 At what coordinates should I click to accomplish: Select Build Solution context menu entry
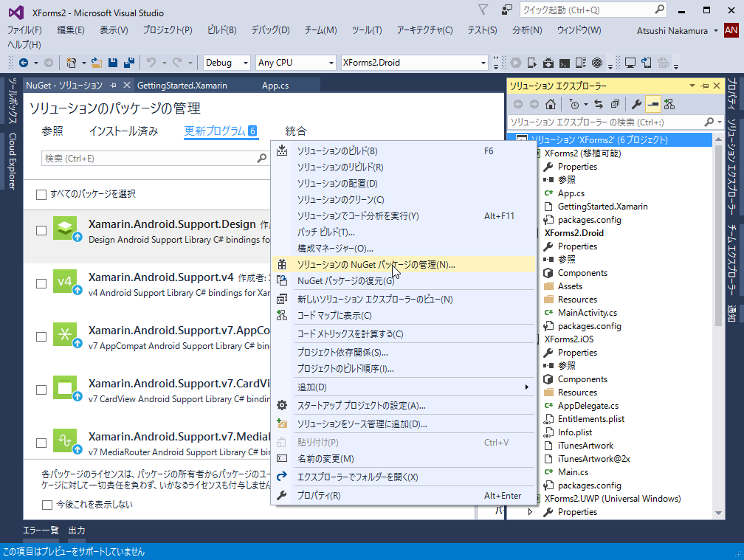pos(404,151)
